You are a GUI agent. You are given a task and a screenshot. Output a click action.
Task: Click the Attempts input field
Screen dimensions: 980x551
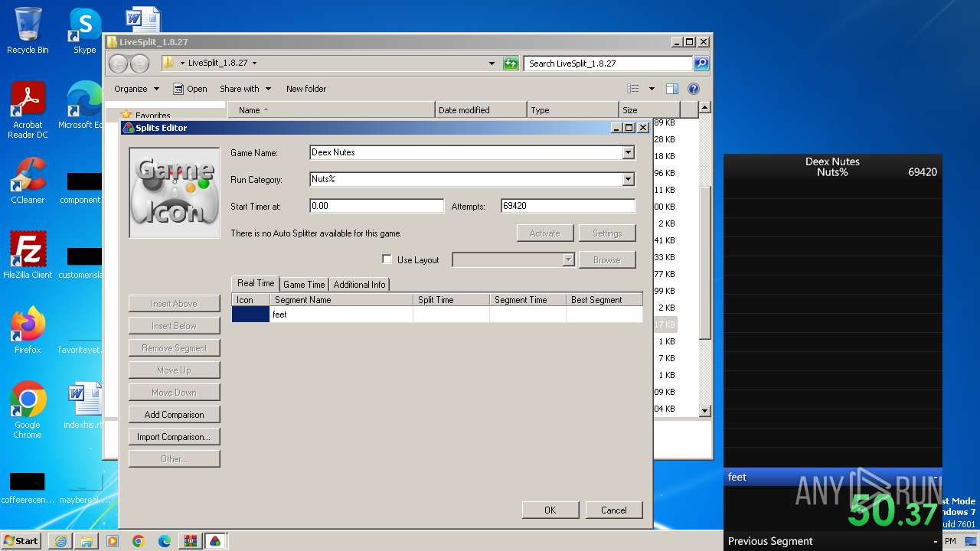click(x=568, y=206)
